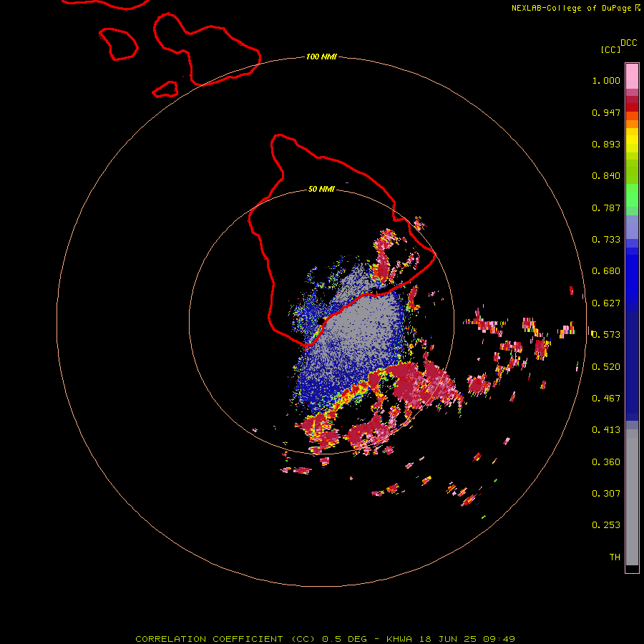Click the 0.360 scale value

(606, 462)
